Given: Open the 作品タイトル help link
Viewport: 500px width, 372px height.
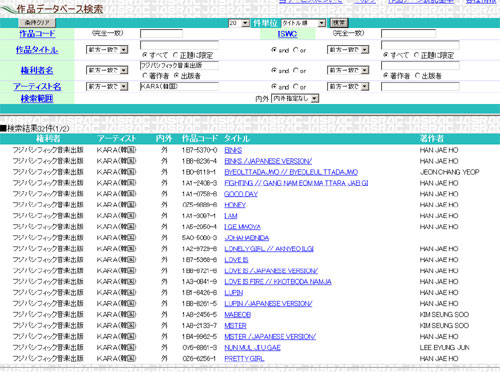Looking at the screenshot, I should click(x=37, y=50).
